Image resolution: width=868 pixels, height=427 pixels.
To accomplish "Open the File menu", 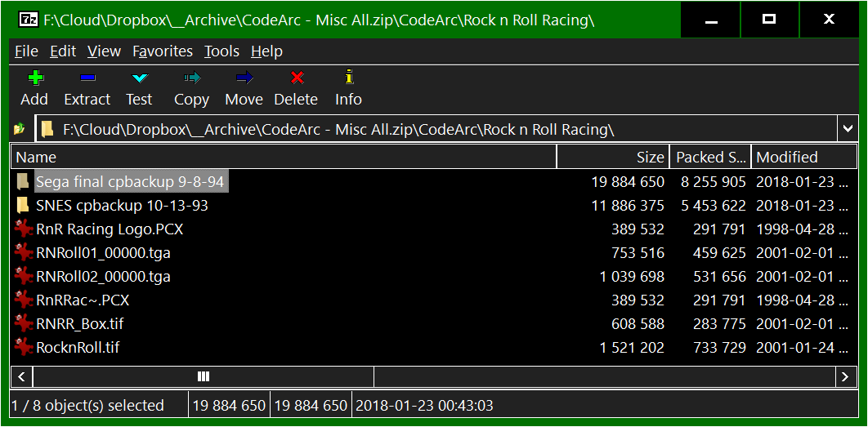I will (27, 51).
